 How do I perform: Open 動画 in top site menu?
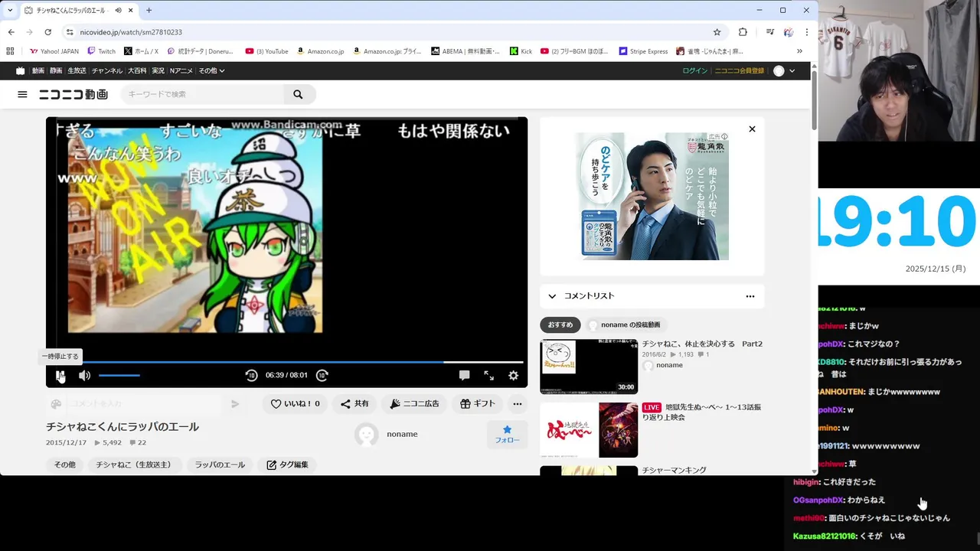coord(38,70)
